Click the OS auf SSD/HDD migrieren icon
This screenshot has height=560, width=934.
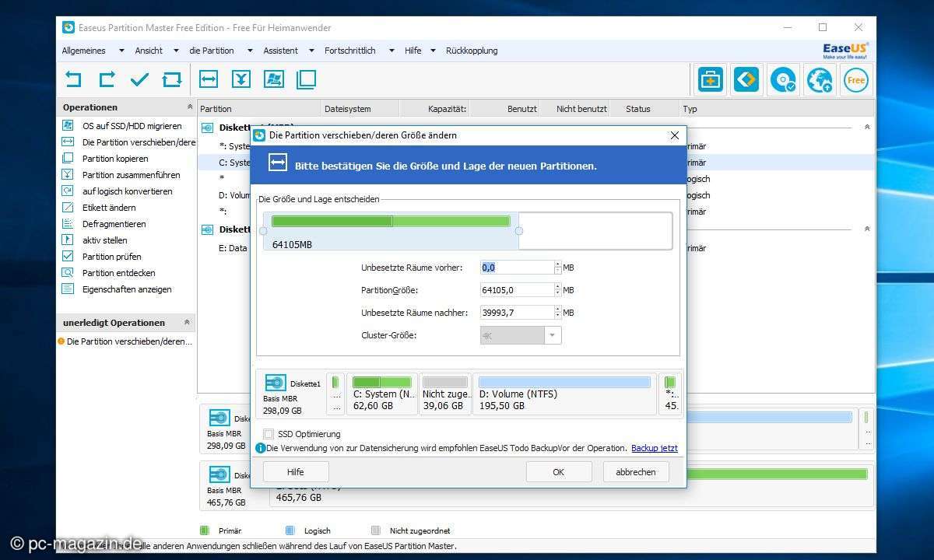(x=68, y=126)
